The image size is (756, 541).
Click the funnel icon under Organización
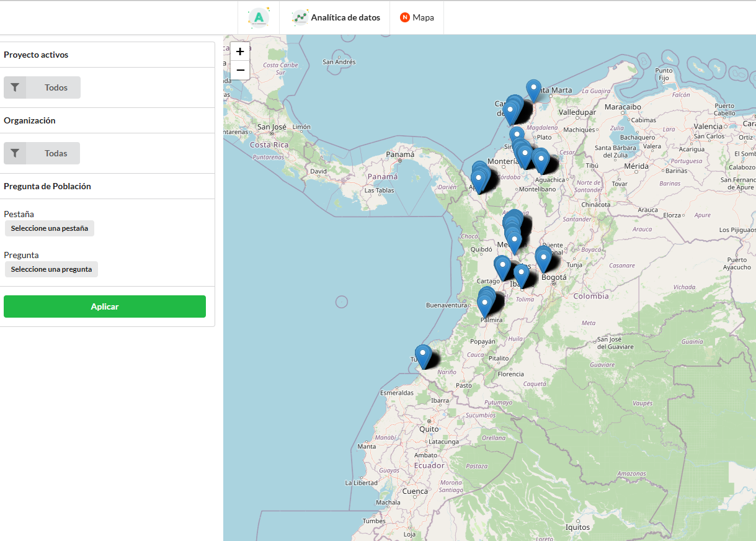point(15,153)
